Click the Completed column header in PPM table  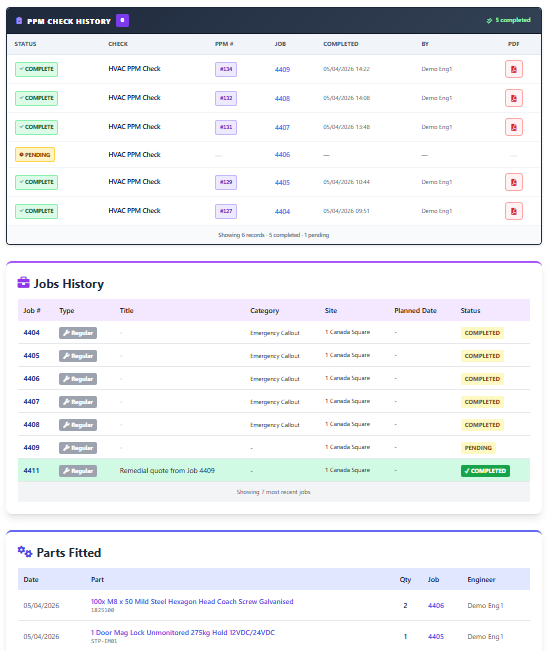click(340, 44)
